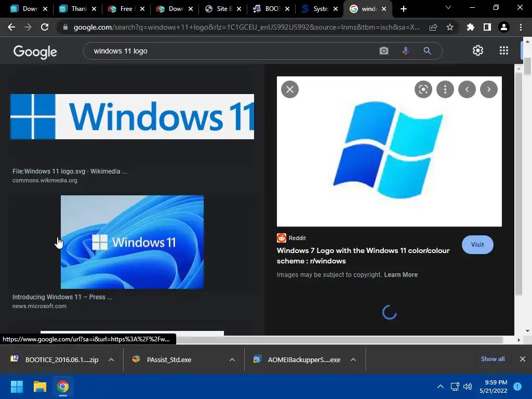This screenshot has width=532, height=399.
Task: Close the BOOT tab
Action: coord(287,9)
